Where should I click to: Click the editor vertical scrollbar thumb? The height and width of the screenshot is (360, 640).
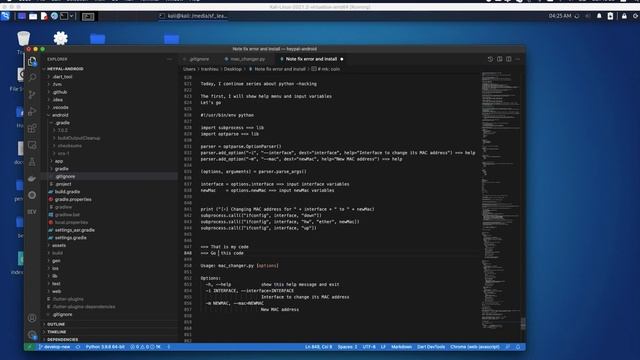[523, 323]
